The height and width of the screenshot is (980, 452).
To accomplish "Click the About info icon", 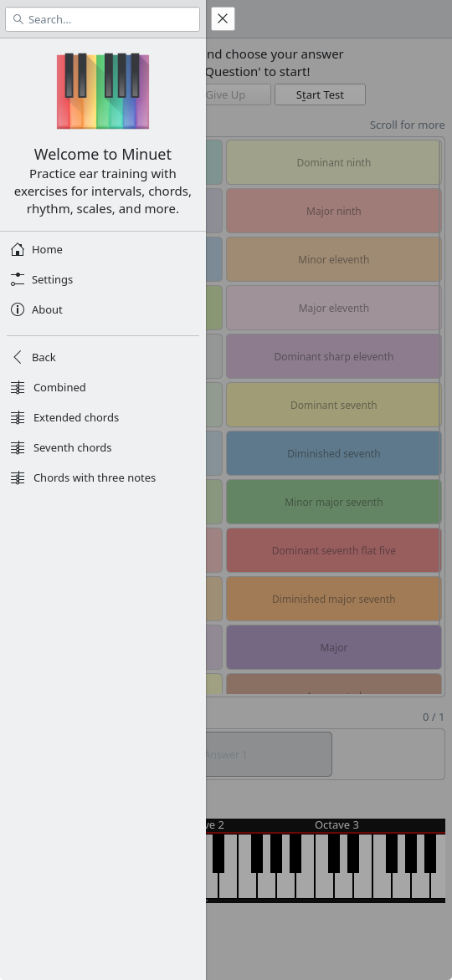I will [x=18, y=309].
